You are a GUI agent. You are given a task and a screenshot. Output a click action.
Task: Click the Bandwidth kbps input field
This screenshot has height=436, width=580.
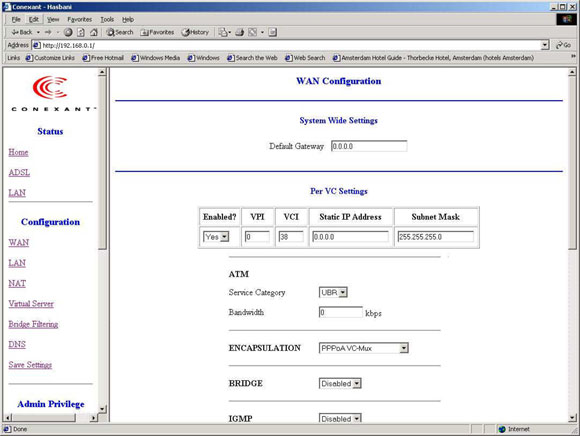(341, 312)
